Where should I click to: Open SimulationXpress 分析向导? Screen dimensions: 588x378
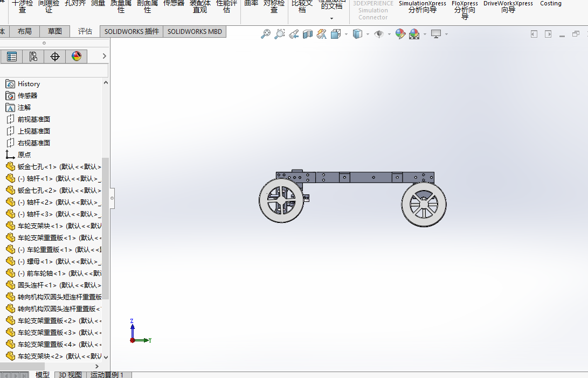tap(422, 7)
